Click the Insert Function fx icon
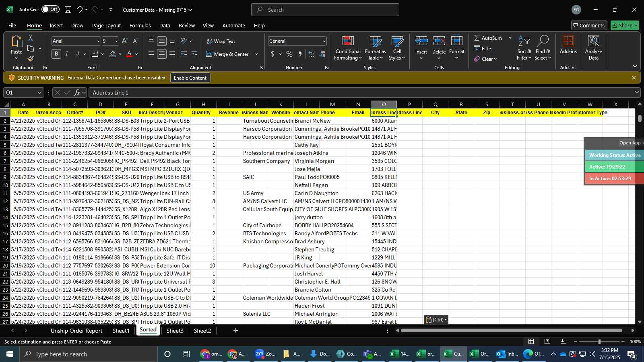The height and width of the screenshot is (362, 644). point(77,93)
